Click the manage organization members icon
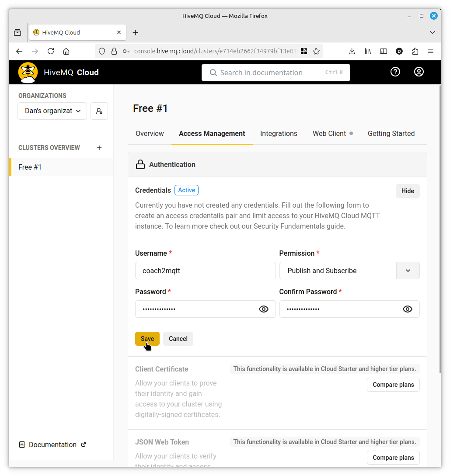450x476 pixels. pos(99,111)
